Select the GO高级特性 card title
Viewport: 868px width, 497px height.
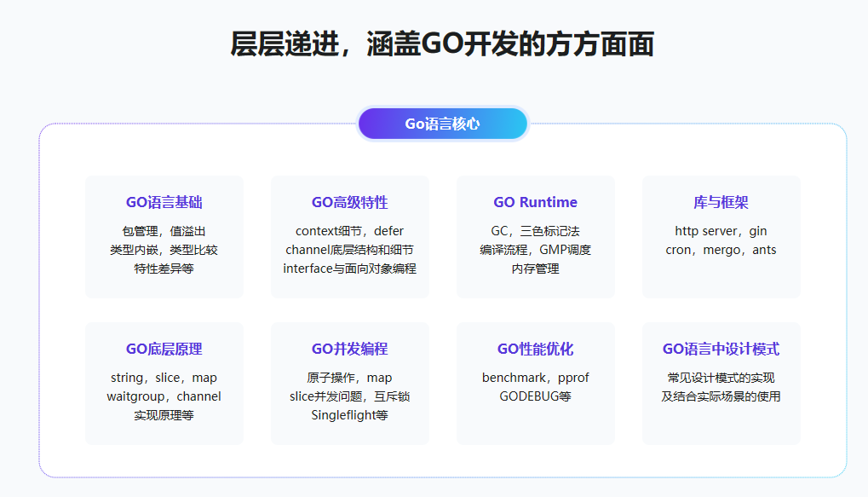(x=350, y=202)
